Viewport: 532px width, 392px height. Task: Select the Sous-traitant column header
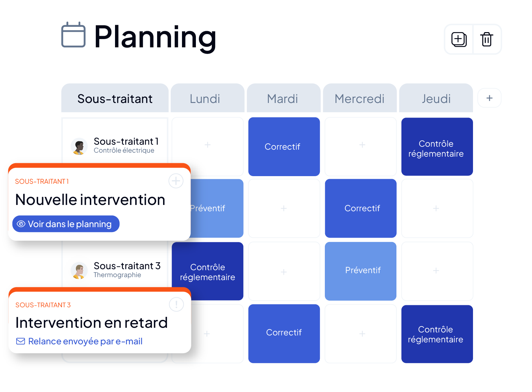pos(115,98)
